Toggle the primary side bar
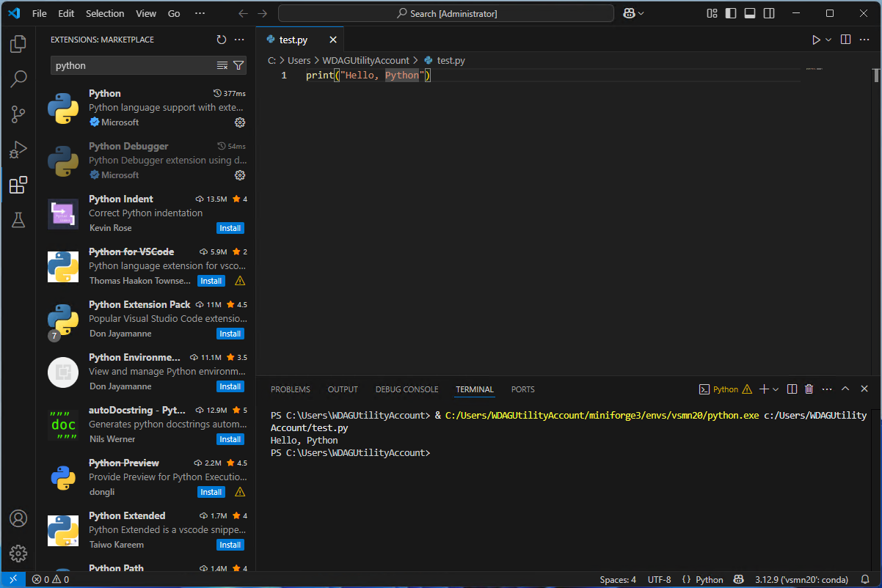Screen dimensions: 882x588 click(x=731, y=13)
